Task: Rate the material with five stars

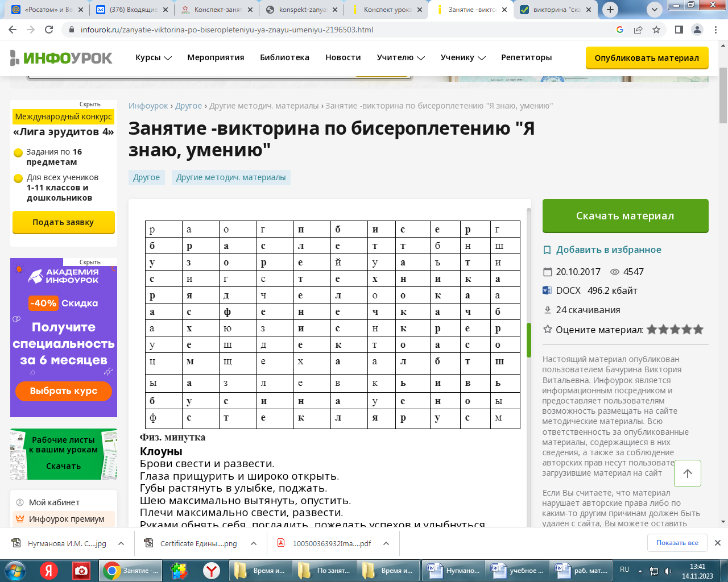Action: click(698, 330)
